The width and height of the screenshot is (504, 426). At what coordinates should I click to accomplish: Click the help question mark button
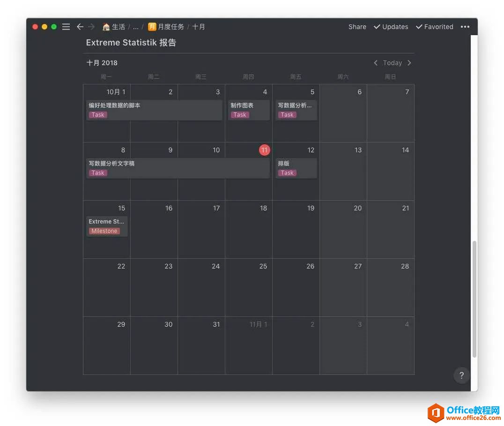coord(461,375)
